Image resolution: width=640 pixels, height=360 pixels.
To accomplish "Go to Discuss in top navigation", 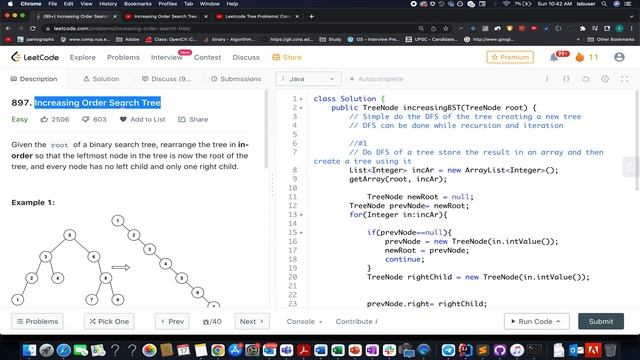I will point(246,58).
